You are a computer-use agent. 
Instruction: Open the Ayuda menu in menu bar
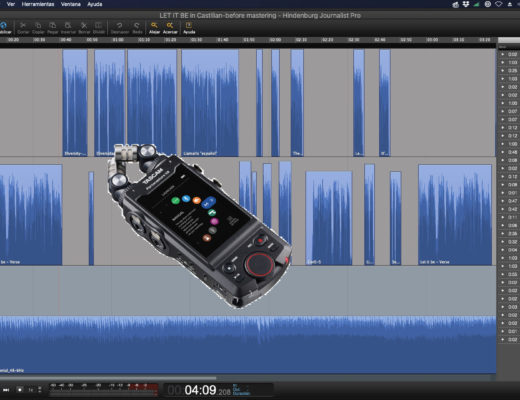click(x=95, y=4)
